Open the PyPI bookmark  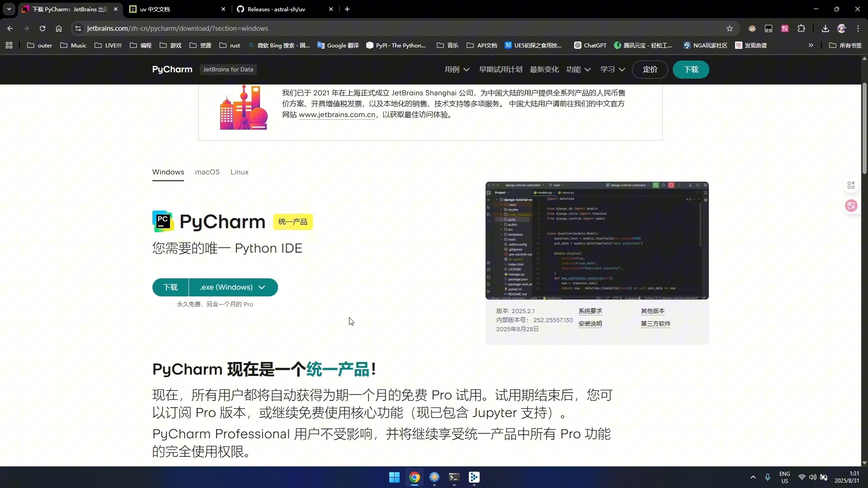pyautogui.click(x=396, y=45)
